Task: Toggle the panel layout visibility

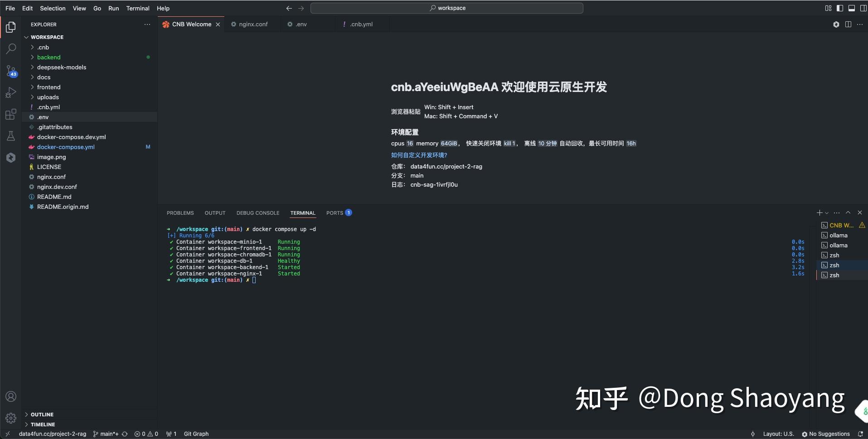Action: (x=852, y=8)
